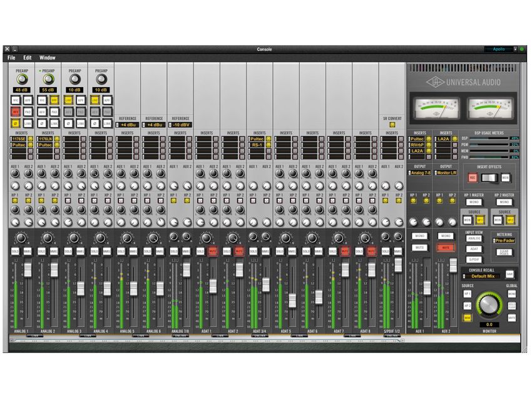Image resolution: width=532 pixels, height=399 pixels.
Task: Toggle the HPF filter on Analog 2
Action: pos(54,100)
